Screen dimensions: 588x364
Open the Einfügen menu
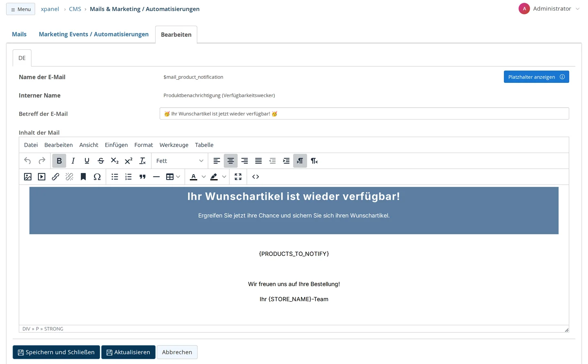(x=116, y=145)
